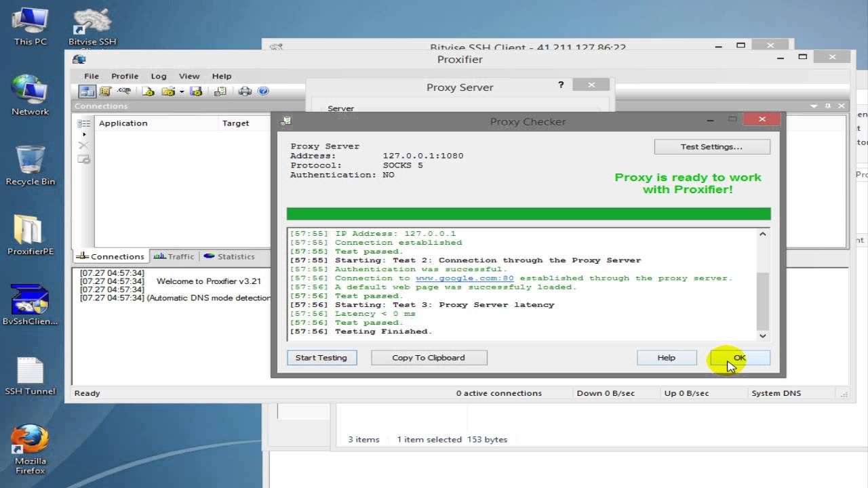
Task: Click the Proxy Checker log scrollbar thumb
Action: (x=763, y=302)
